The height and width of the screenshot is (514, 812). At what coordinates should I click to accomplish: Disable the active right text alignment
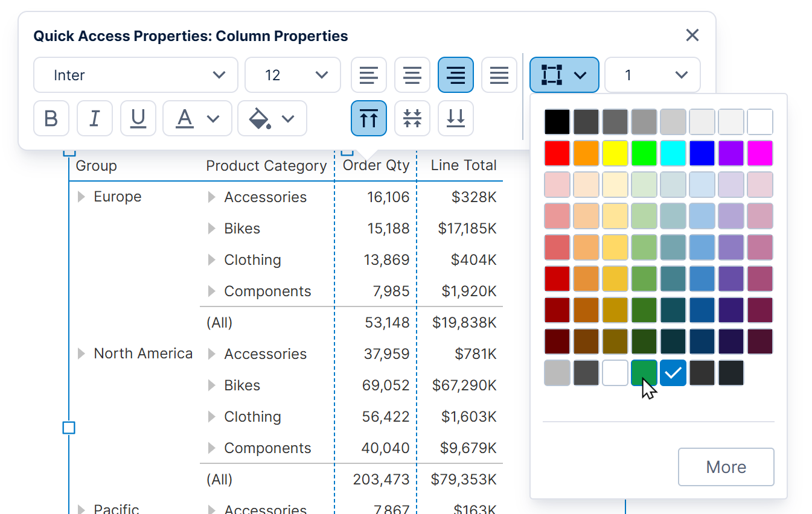pyautogui.click(x=456, y=75)
